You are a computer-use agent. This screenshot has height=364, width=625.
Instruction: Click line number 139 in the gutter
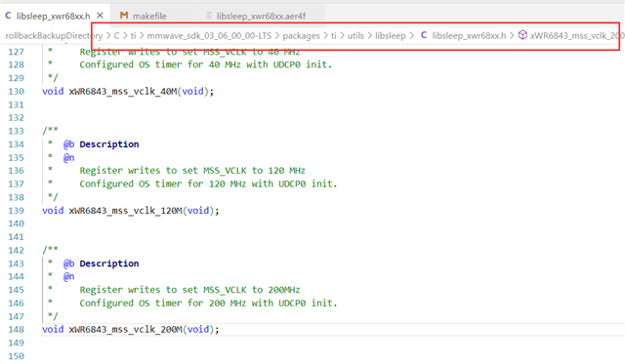coord(16,211)
